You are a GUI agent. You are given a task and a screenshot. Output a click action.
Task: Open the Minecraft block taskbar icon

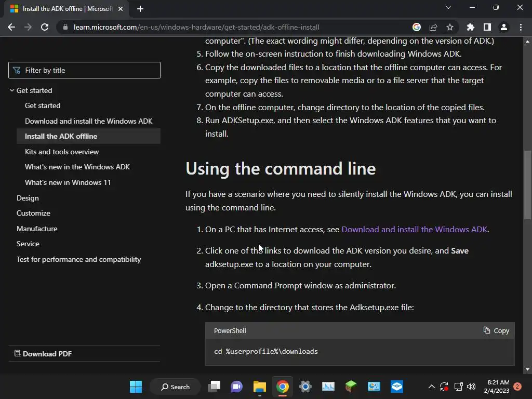coord(351,387)
